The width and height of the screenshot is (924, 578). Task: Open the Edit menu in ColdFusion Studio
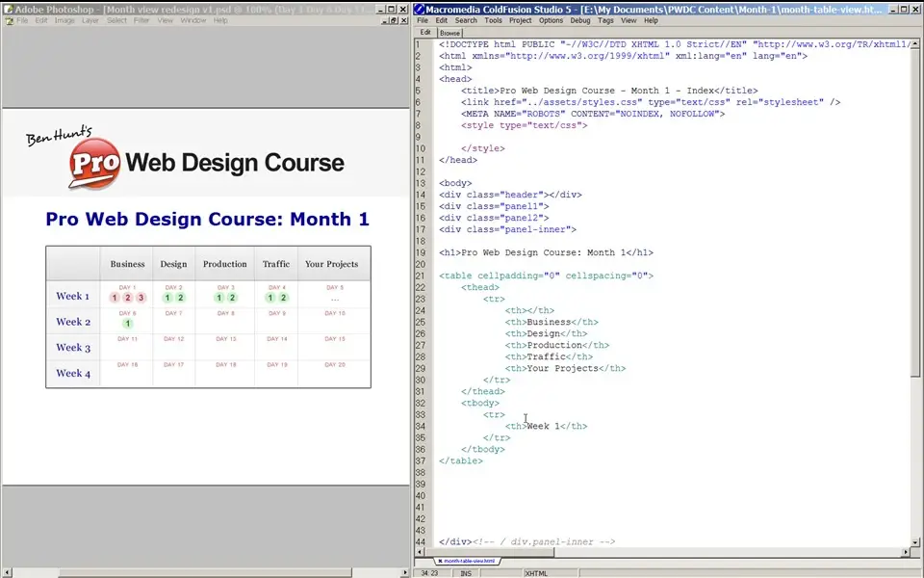point(442,20)
